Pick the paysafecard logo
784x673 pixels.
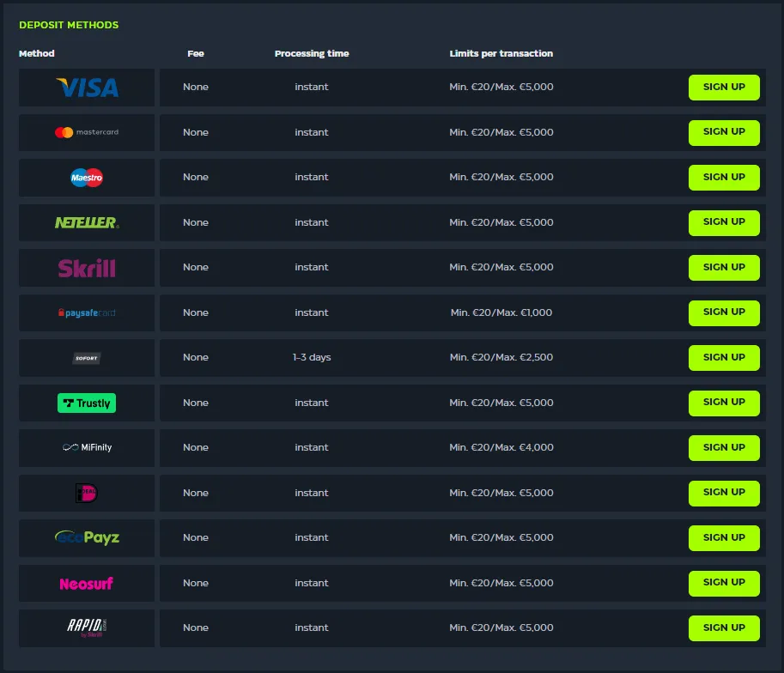87,313
